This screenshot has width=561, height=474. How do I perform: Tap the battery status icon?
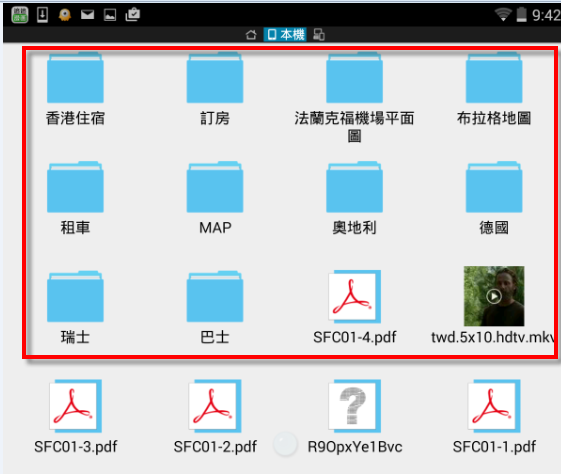522,15
